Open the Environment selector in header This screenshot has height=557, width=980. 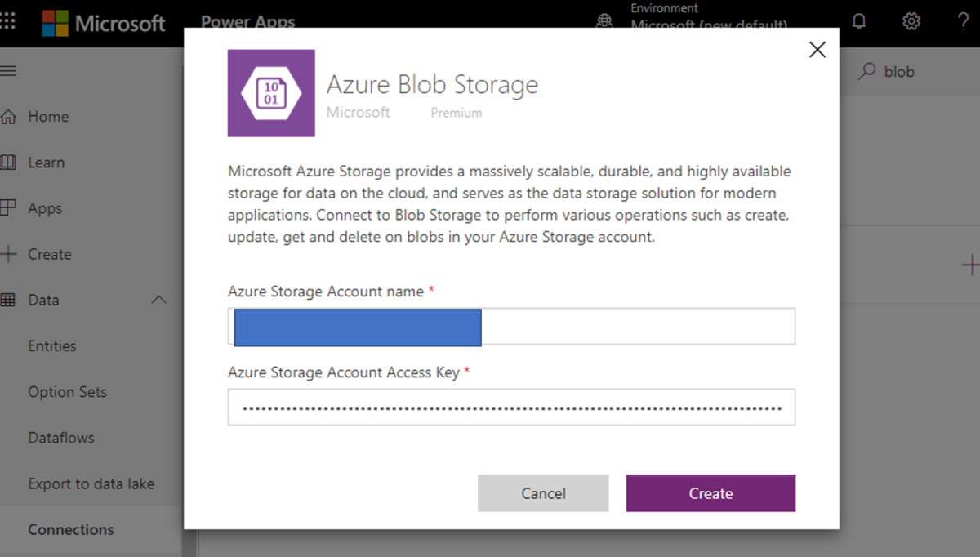[x=709, y=18]
